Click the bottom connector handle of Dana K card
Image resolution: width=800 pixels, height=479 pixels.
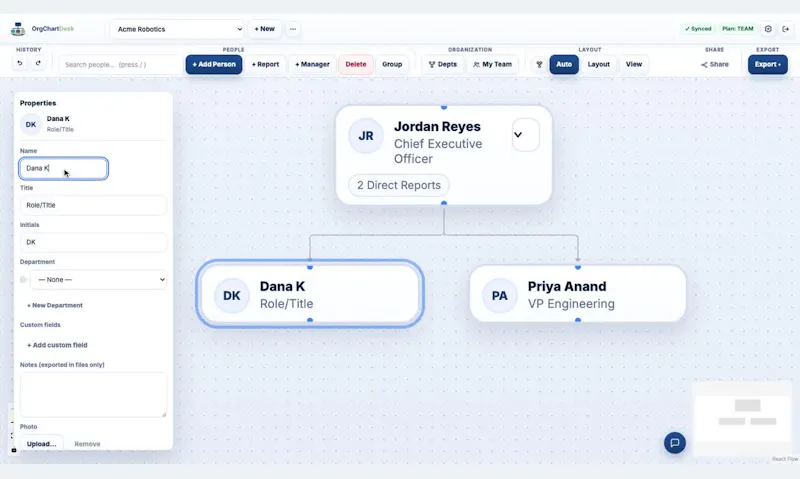310,320
